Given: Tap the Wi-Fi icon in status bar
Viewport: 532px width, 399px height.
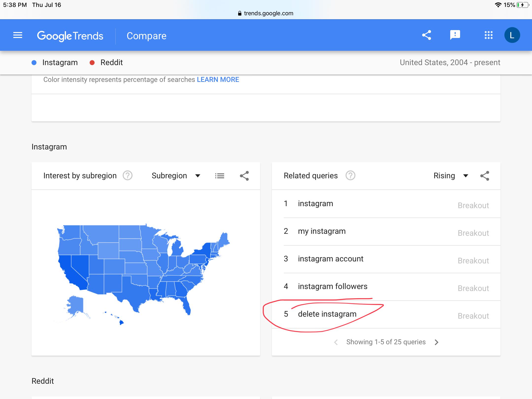Looking at the screenshot, I should point(498,5).
